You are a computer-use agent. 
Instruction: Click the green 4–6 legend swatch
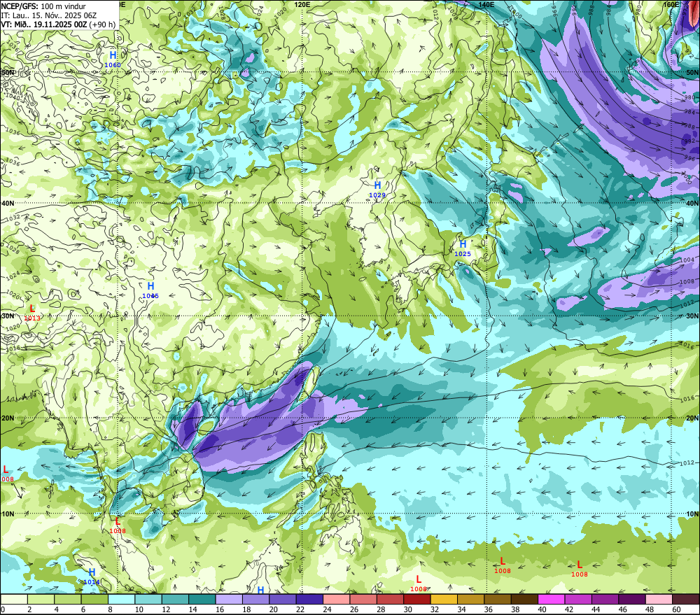click(x=68, y=599)
